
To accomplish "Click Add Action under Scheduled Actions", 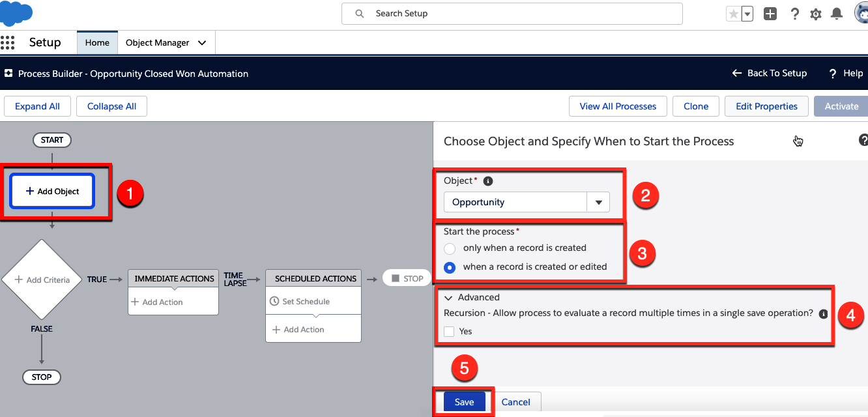I will pyautogui.click(x=298, y=330).
